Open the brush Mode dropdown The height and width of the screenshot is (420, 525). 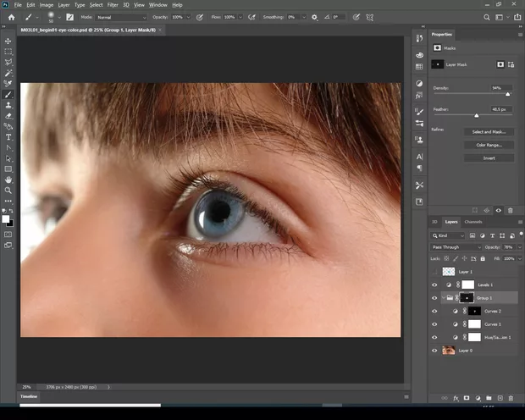coord(120,17)
